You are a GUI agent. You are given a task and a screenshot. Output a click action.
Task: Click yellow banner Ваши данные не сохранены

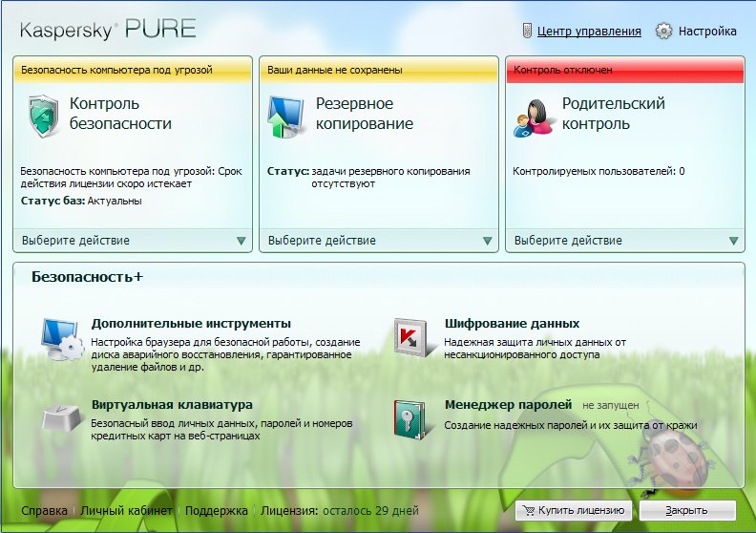(379, 70)
